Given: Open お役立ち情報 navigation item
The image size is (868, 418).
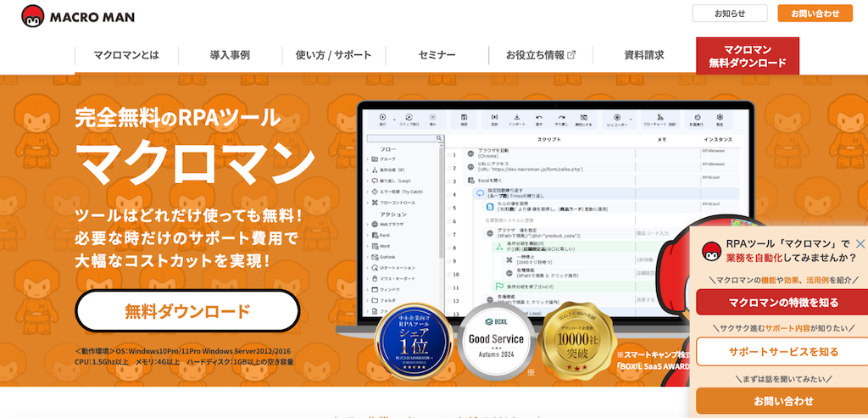Looking at the screenshot, I should (540, 55).
